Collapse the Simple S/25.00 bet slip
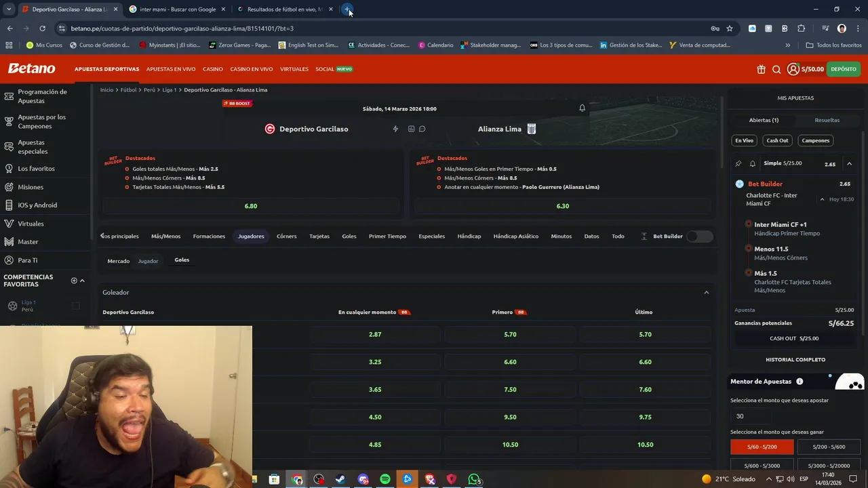Screen dimensions: 868x488 (x=849, y=163)
